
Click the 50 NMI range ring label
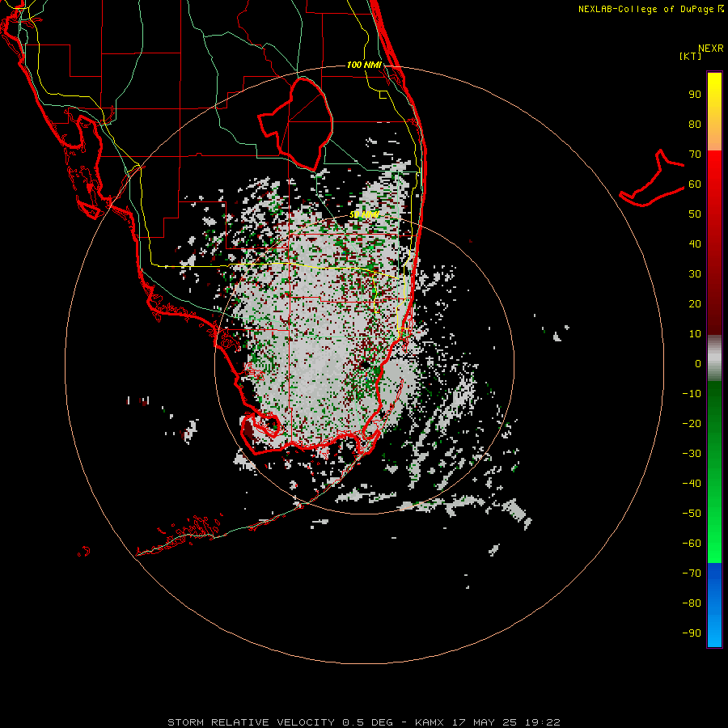[x=364, y=214]
